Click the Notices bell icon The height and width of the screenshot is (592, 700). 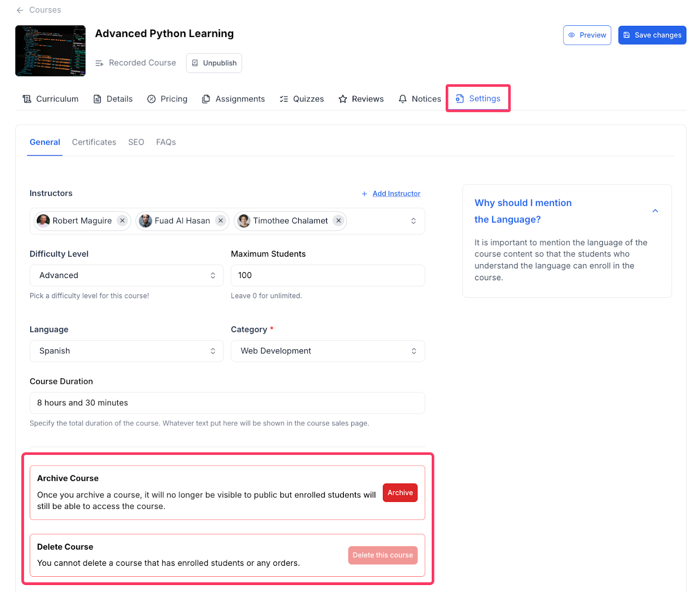coord(402,99)
